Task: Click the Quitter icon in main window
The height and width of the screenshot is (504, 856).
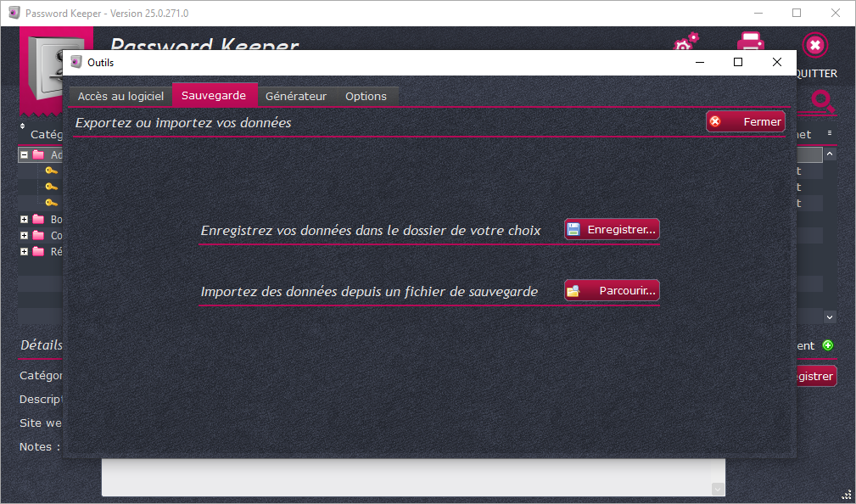Action: (815, 45)
